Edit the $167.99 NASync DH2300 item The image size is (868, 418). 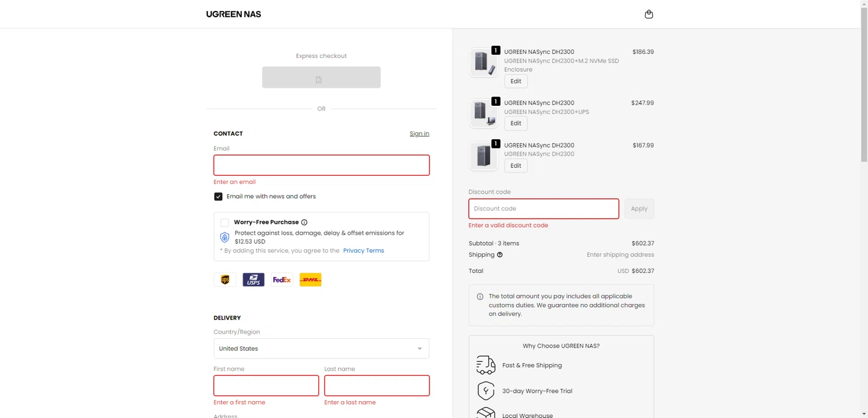tap(516, 166)
